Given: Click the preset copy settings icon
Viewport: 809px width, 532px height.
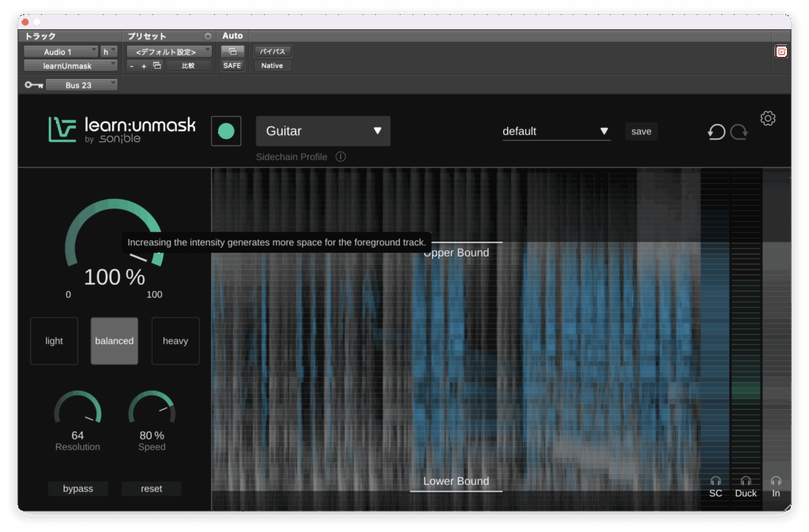Looking at the screenshot, I should point(157,66).
